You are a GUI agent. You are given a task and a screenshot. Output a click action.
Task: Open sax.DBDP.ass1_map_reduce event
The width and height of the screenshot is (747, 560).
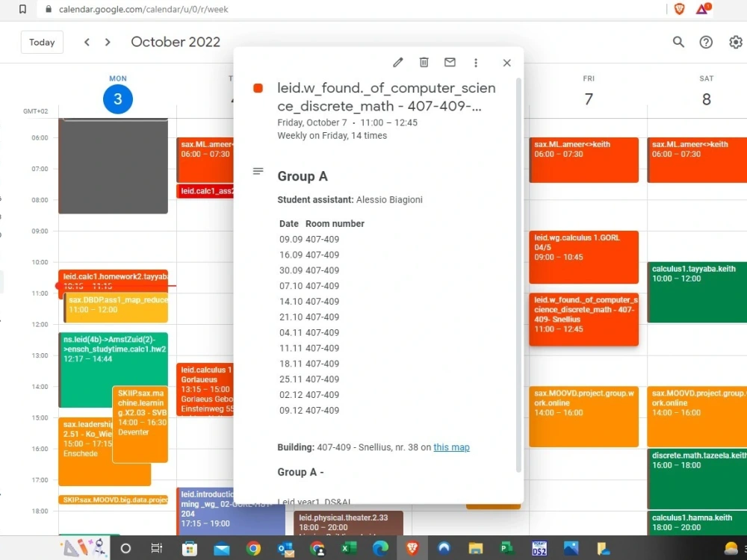117,307
